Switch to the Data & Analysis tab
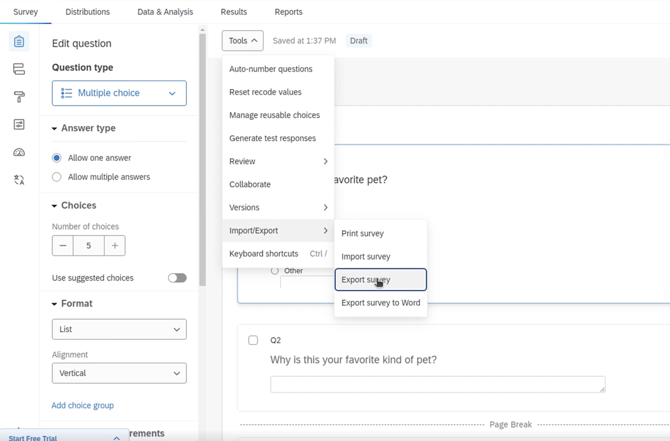This screenshot has width=670, height=441. pos(165,12)
